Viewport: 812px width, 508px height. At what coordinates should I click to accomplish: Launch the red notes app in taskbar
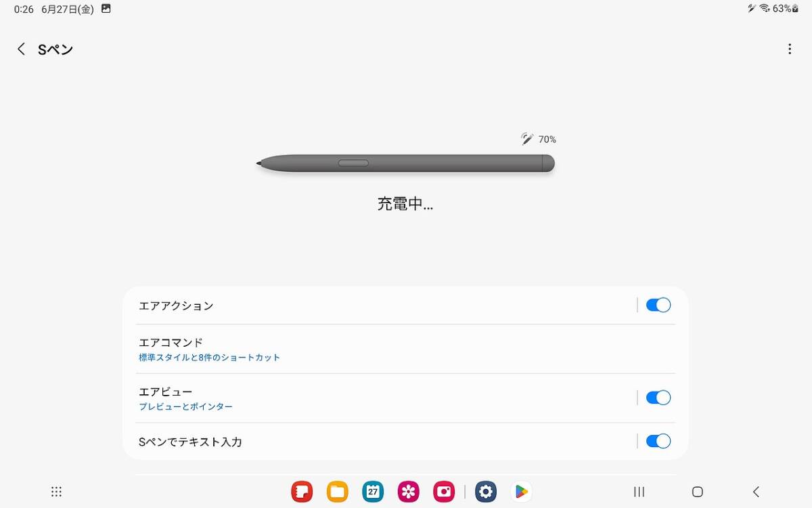pos(302,492)
